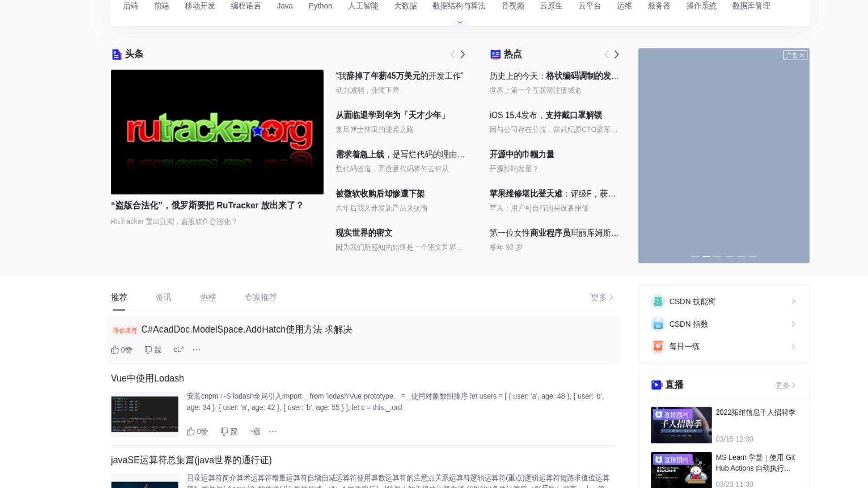Open the 运维 category
Viewport: 868px width, 488px height.
click(624, 6)
